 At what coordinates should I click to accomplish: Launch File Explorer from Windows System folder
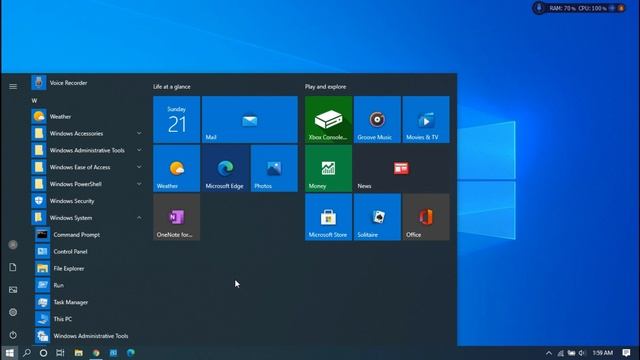pyautogui.click(x=87, y=269)
